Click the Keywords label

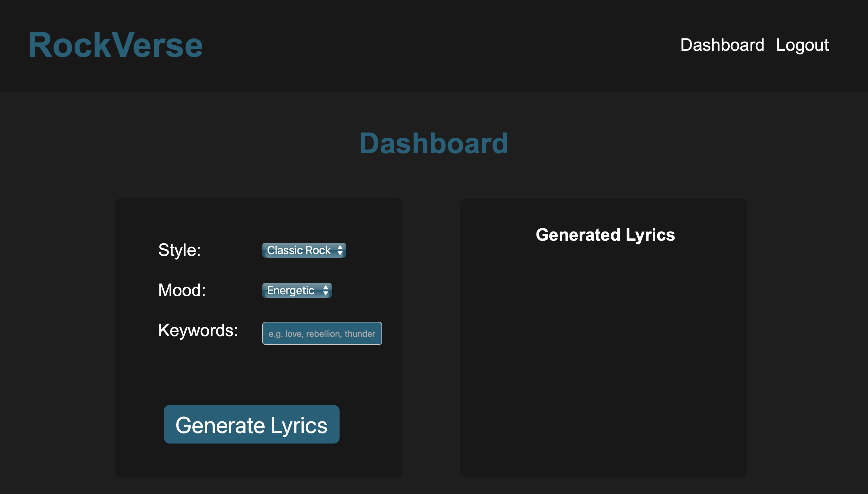pyautogui.click(x=198, y=330)
